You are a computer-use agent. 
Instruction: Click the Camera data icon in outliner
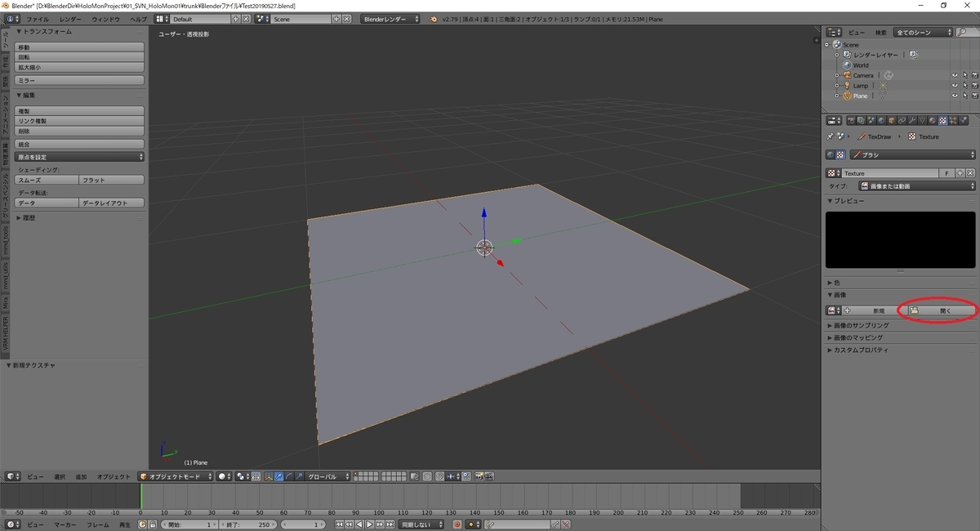[888, 75]
